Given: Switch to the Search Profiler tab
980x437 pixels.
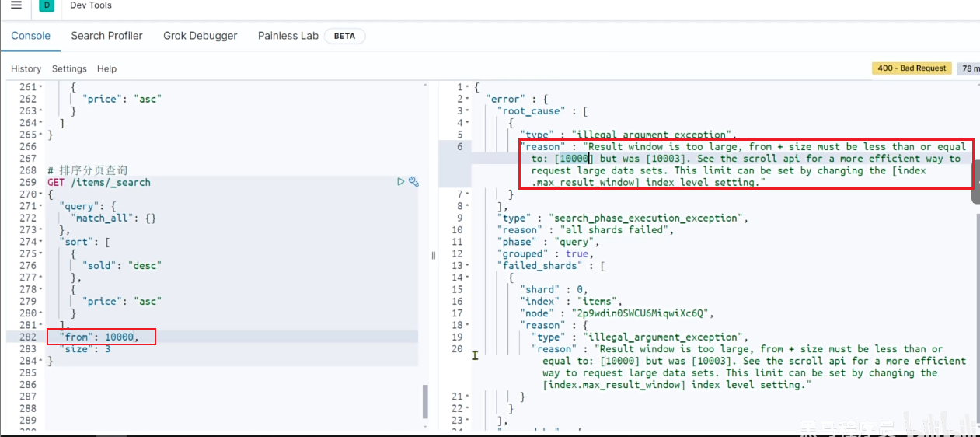Looking at the screenshot, I should click(x=106, y=36).
